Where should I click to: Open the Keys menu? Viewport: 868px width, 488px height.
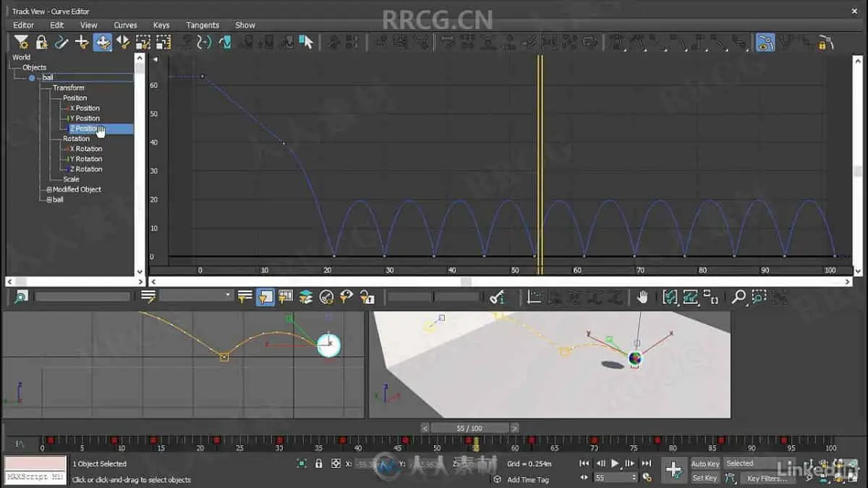161,25
